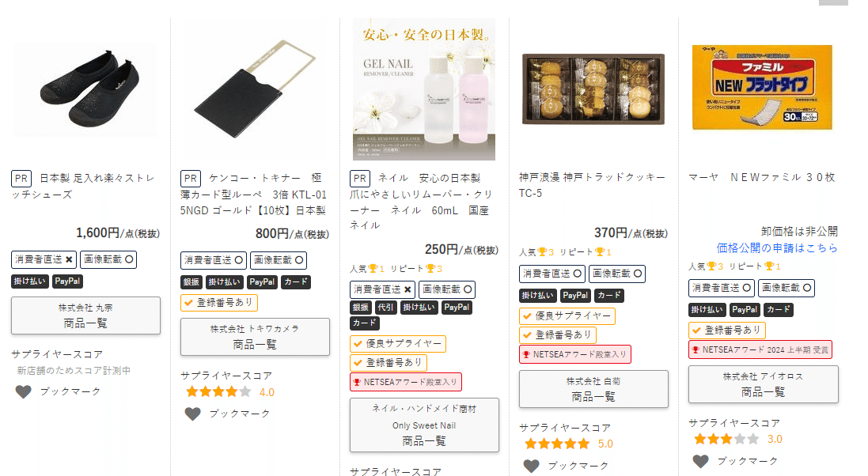Click the 優良サプライヤー badge on nail remover listing
Screen dimensions: 868x476
[398, 344]
